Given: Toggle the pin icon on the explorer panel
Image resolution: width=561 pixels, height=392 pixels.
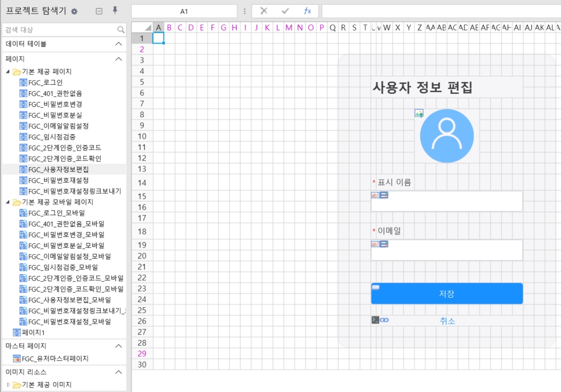Looking at the screenshot, I should pos(115,11).
